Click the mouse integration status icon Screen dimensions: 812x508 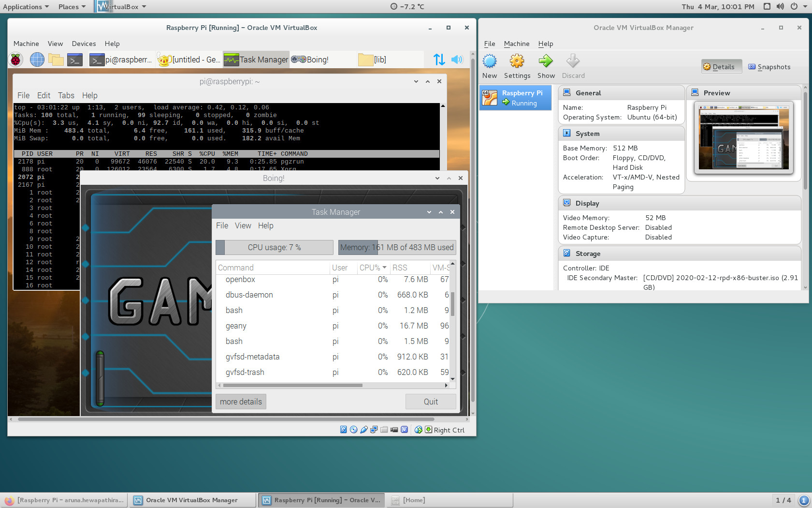[419, 430]
